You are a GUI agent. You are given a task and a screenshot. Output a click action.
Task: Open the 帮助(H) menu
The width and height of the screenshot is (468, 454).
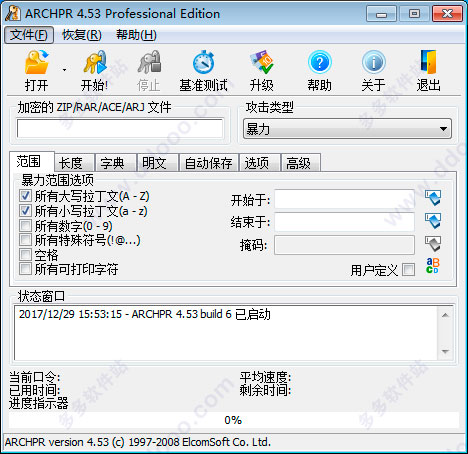pyautogui.click(x=136, y=35)
